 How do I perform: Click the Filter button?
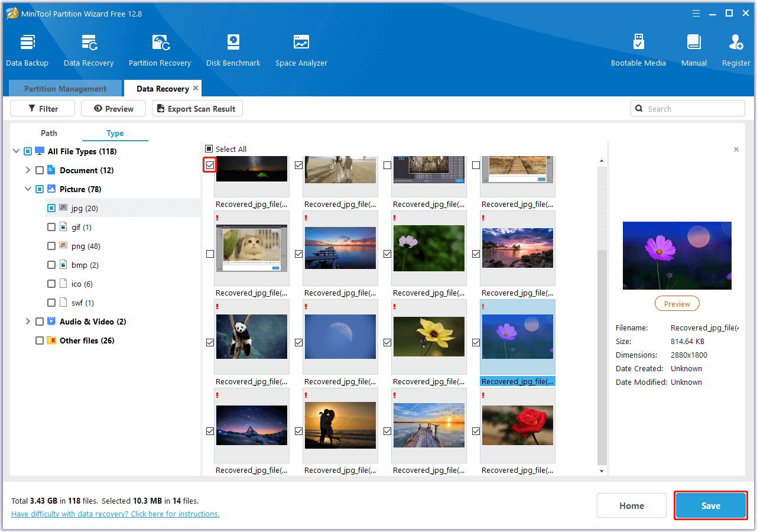tap(43, 109)
